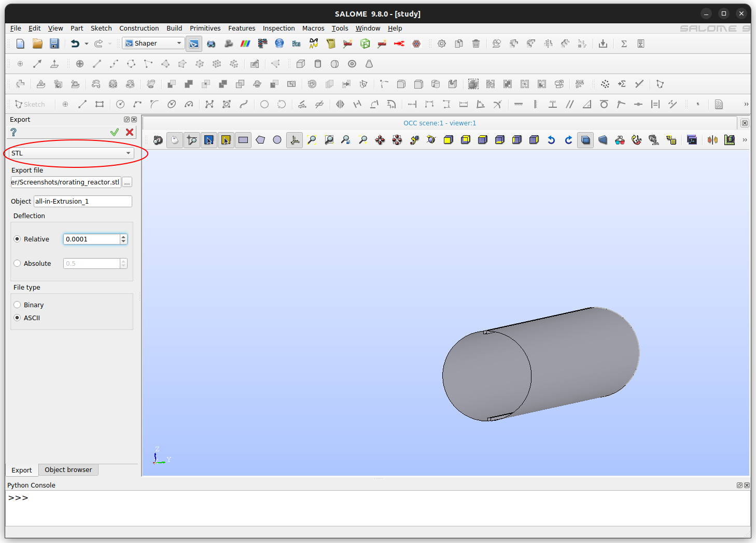The height and width of the screenshot is (543, 756).
Task: Click the Construction Axis arrow icon
Action: pyautogui.click(x=37, y=64)
